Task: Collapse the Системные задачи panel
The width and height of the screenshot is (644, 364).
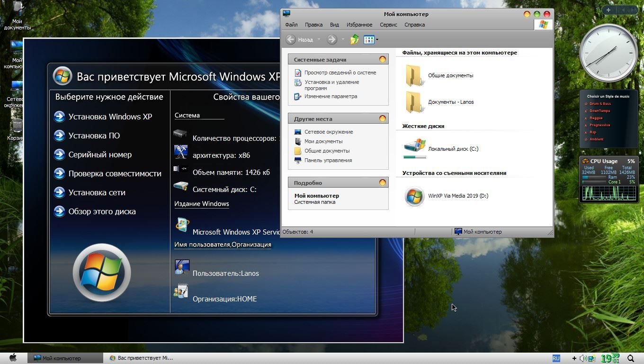Action: [x=382, y=60]
